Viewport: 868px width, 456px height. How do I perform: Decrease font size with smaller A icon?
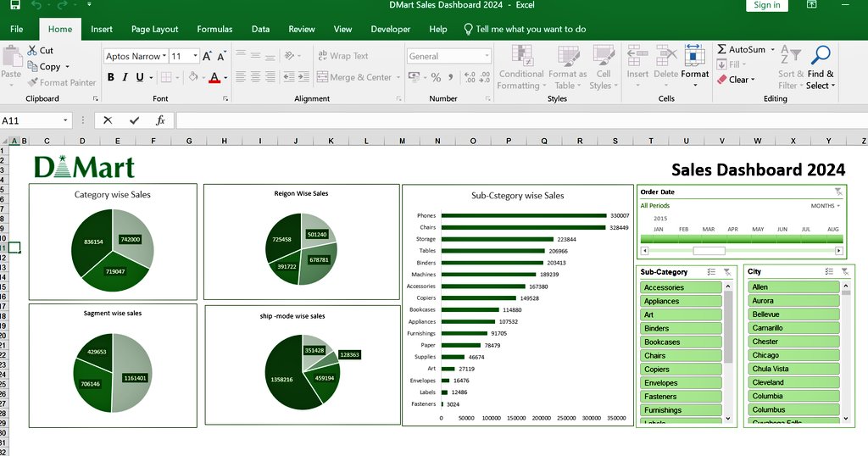221,57
